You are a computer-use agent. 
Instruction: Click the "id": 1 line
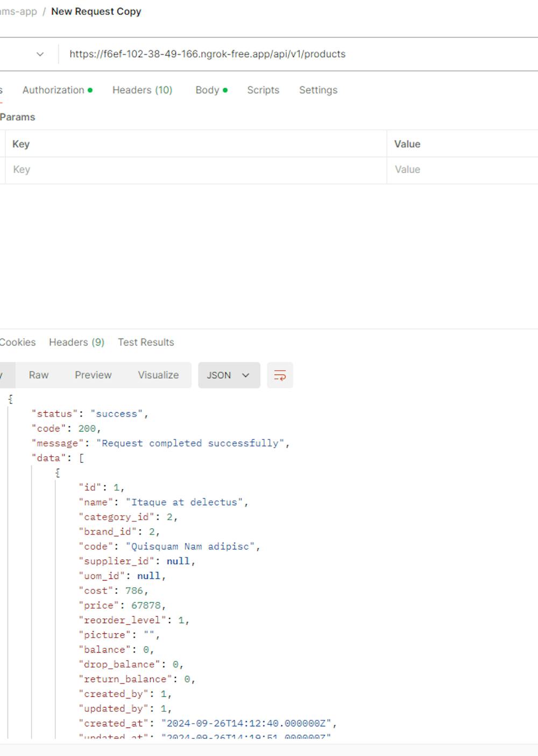coord(102,487)
